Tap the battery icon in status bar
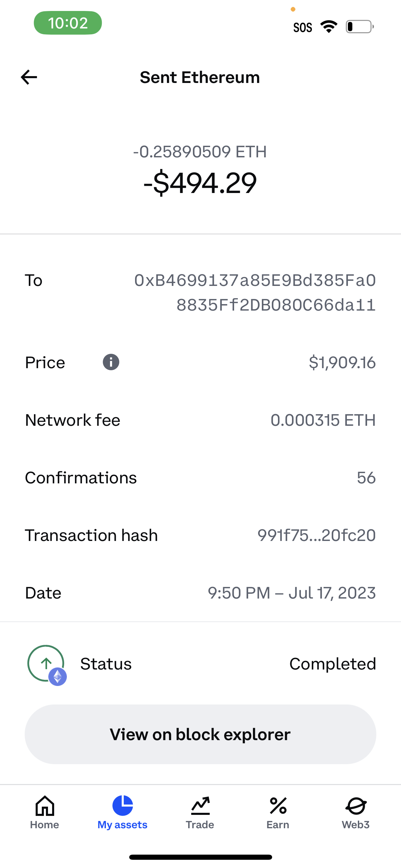 point(359,27)
